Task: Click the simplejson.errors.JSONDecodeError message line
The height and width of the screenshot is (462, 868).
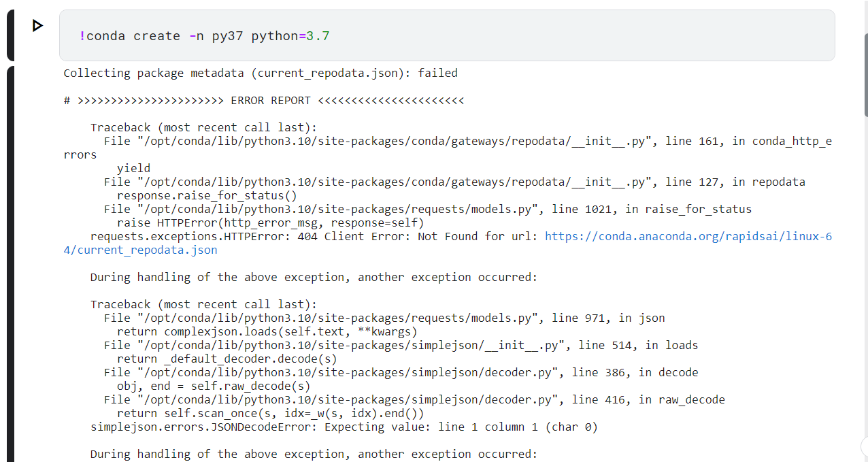Action: pyautogui.click(x=344, y=427)
